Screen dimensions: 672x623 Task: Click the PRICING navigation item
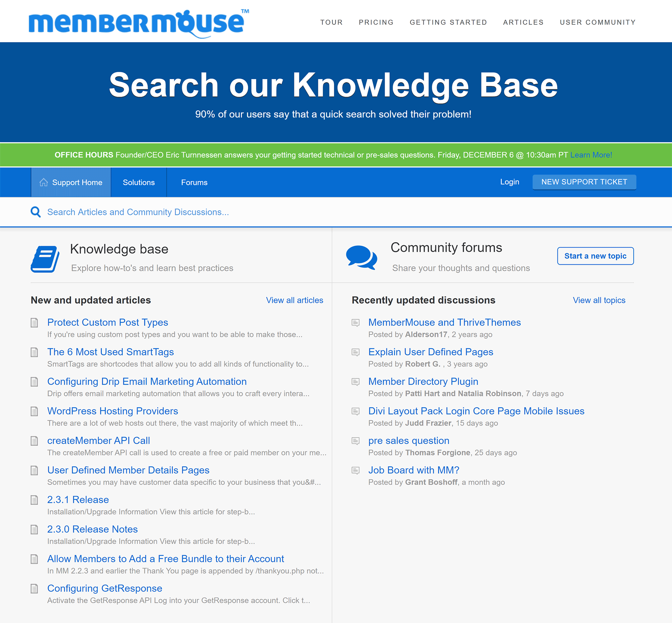(x=376, y=22)
